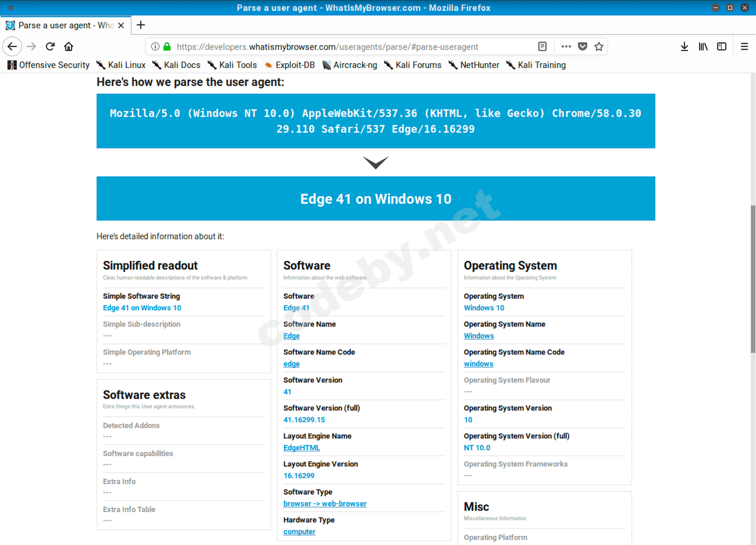Reload the current page
Screen dimensions: 756x545
[50, 46]
